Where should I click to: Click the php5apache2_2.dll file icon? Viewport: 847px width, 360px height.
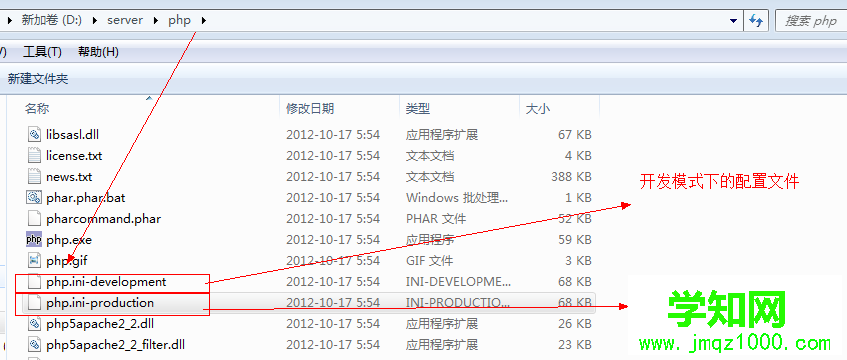pos(34,324)
